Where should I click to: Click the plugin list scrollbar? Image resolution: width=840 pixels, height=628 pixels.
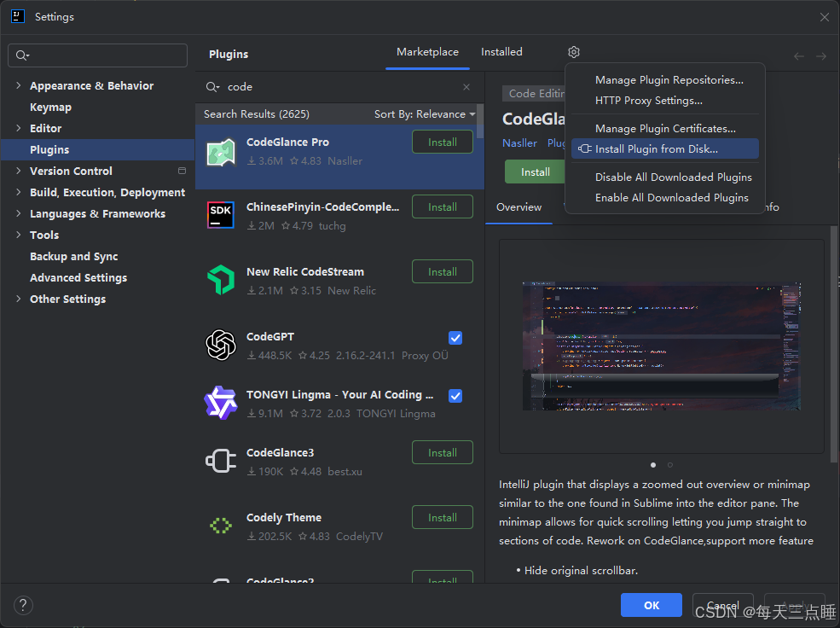[x=480, y=121]
